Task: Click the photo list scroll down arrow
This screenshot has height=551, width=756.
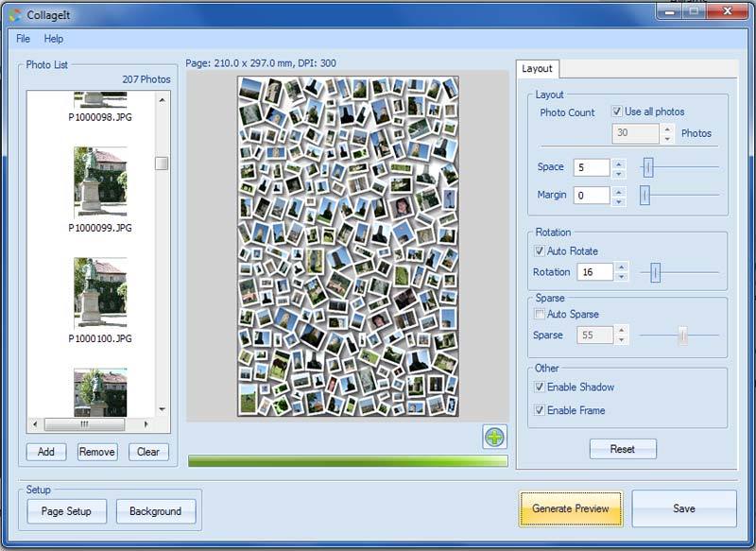Action: pyautogui.click(x=162, y=409)
